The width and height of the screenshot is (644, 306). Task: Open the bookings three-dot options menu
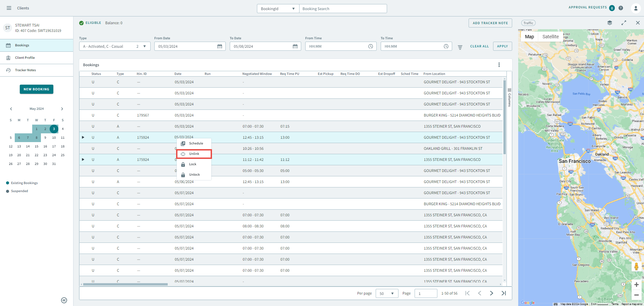point(499,65)
